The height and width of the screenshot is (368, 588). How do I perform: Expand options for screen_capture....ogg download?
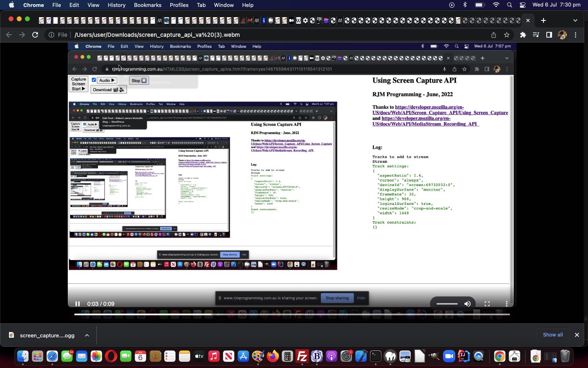click(87, 335)
